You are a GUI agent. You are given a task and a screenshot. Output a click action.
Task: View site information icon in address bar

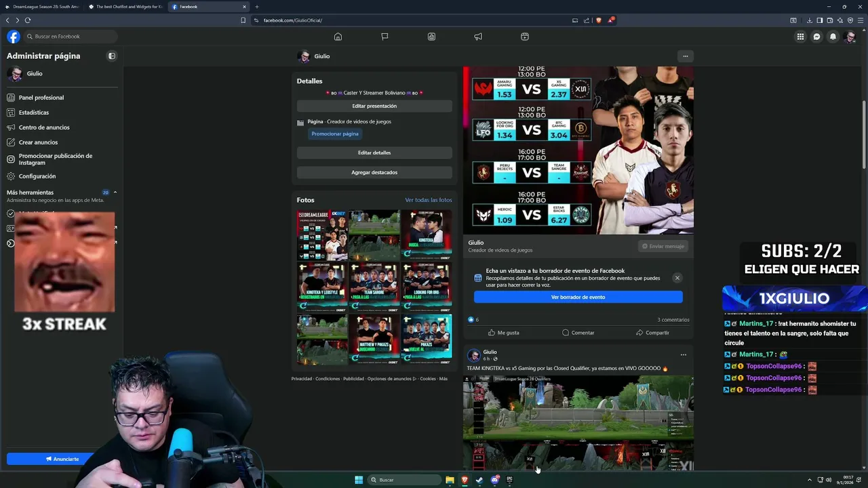click(x=256, y=20)
